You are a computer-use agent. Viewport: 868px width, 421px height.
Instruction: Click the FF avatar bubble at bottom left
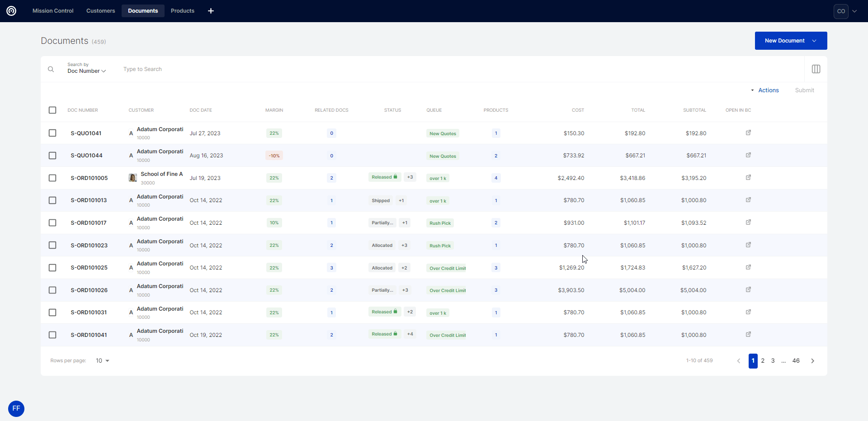[x=16, y=408]
